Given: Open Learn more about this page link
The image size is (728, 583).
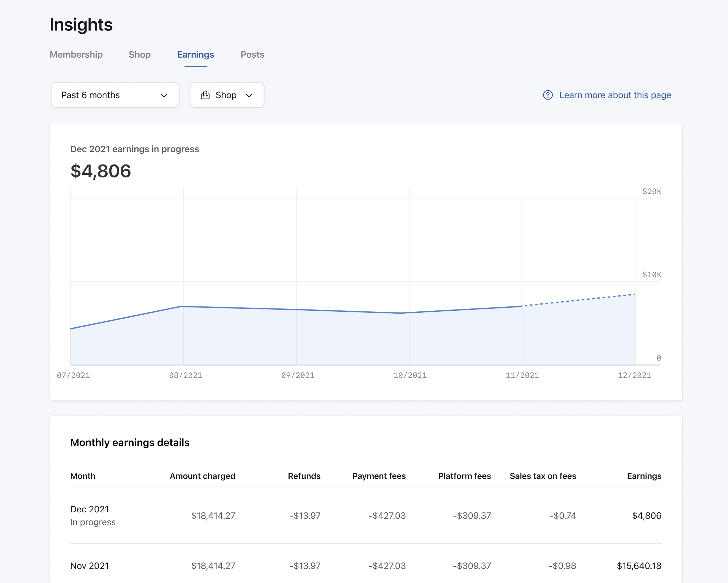Looking at the screenshot, I should coord(615,95).
